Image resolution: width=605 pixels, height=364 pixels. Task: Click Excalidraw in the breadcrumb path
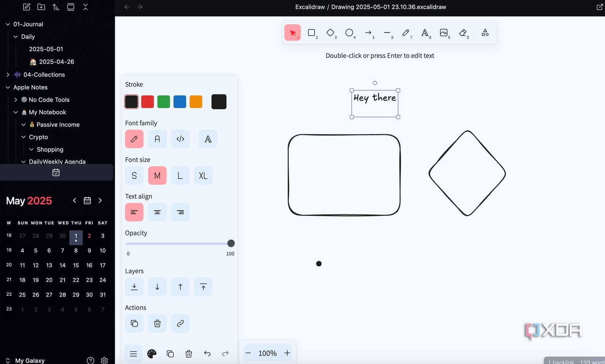(310, 7)
